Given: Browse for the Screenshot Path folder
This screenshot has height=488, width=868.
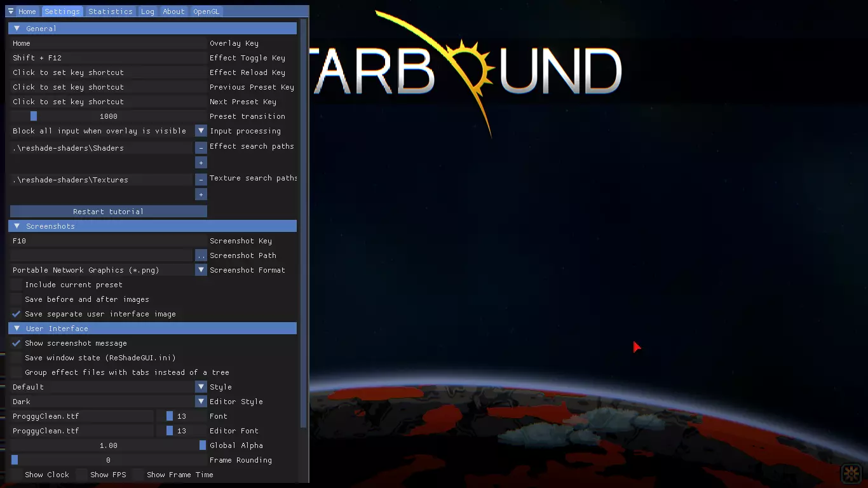Looking at the screenshot, I should [201, 255].
